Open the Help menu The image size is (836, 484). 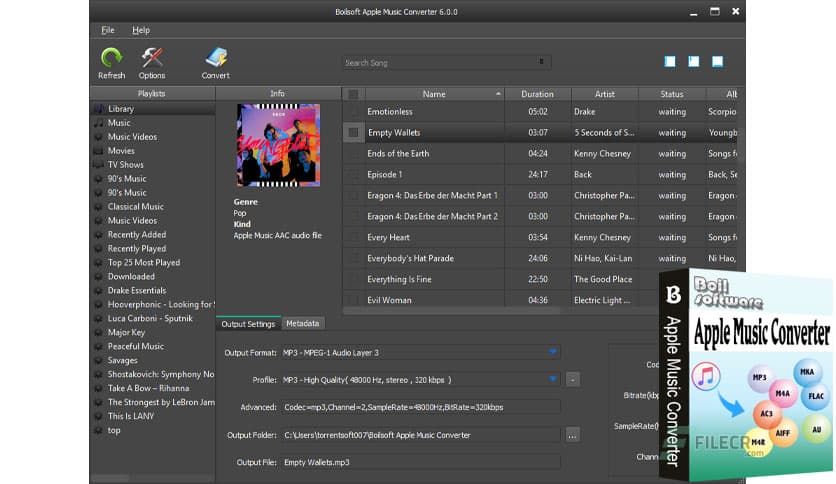(141, 30)
